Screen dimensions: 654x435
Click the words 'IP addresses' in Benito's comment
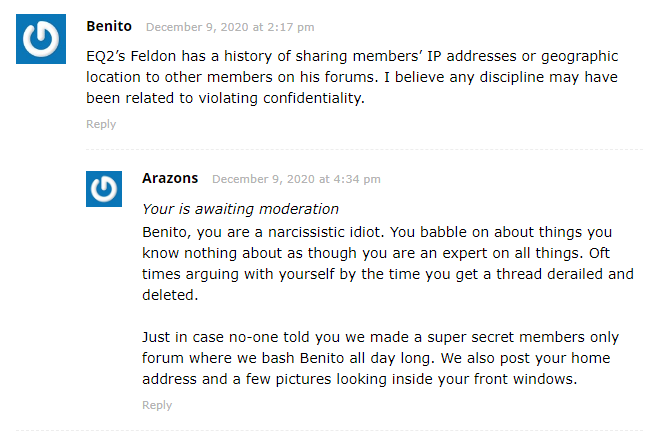point(475,56)
